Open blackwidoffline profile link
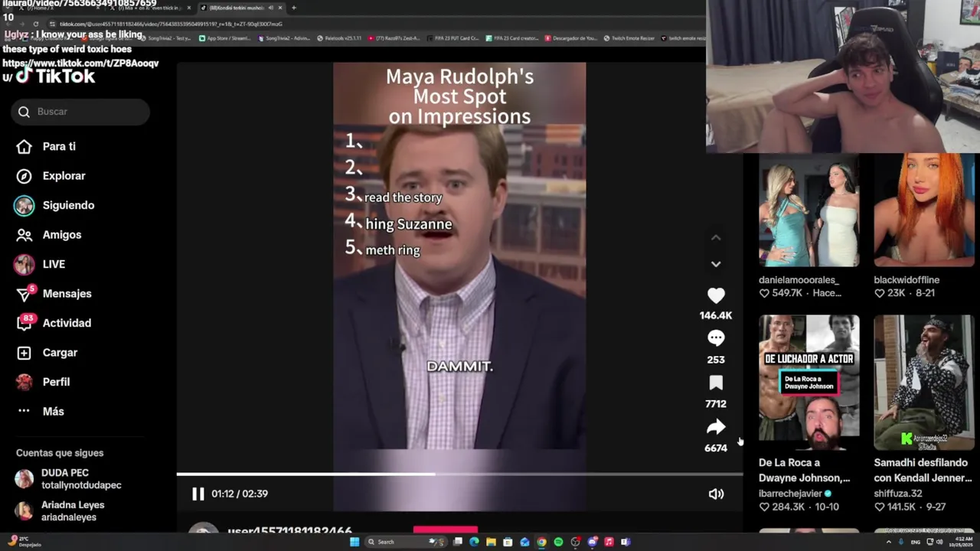The height and width of the screenshot is (551, 980). pyautogui.click(x=906, y=280)
